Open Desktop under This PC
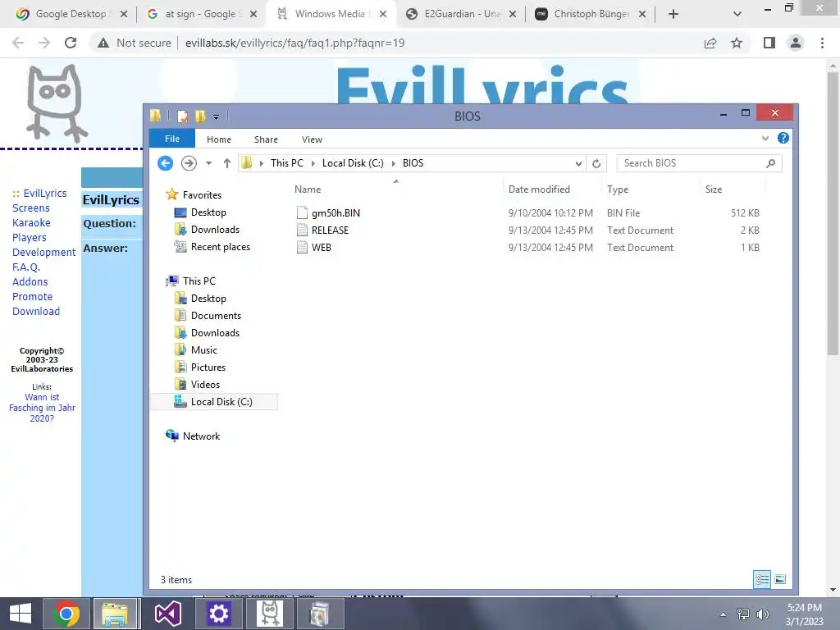The height and width of the screenshot is (630, 840). tap(208, 299)
